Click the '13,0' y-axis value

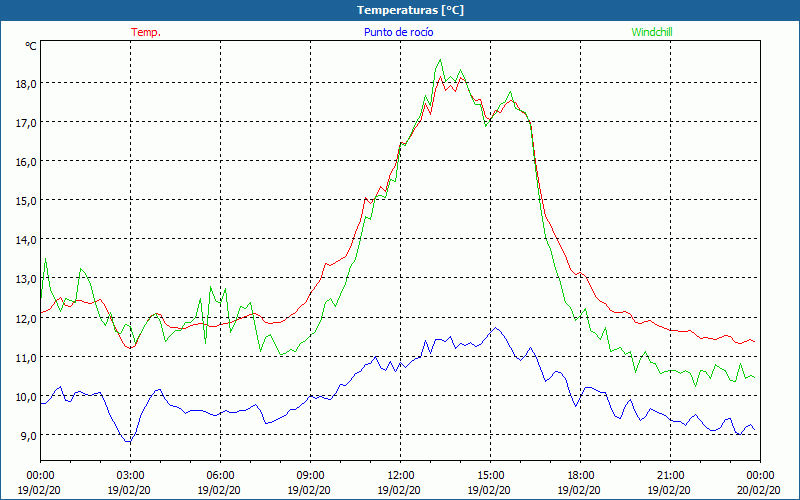(x=26, y=279)
